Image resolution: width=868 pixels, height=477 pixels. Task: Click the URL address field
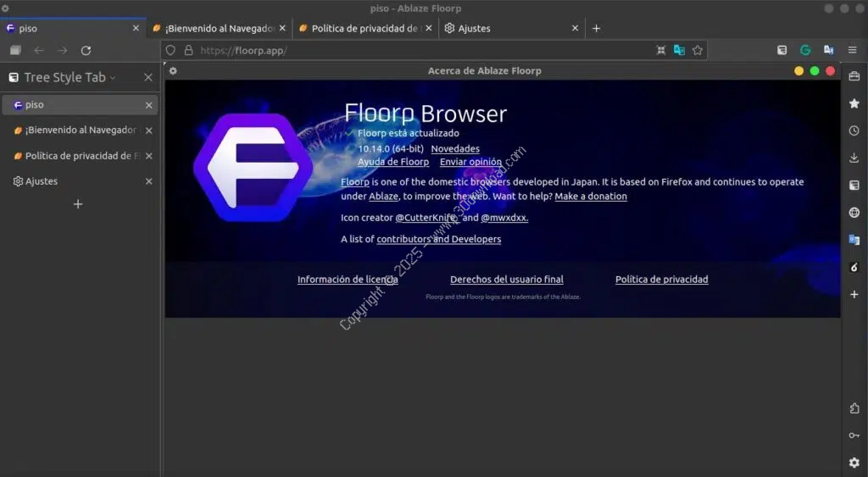(x=424, y=50)
